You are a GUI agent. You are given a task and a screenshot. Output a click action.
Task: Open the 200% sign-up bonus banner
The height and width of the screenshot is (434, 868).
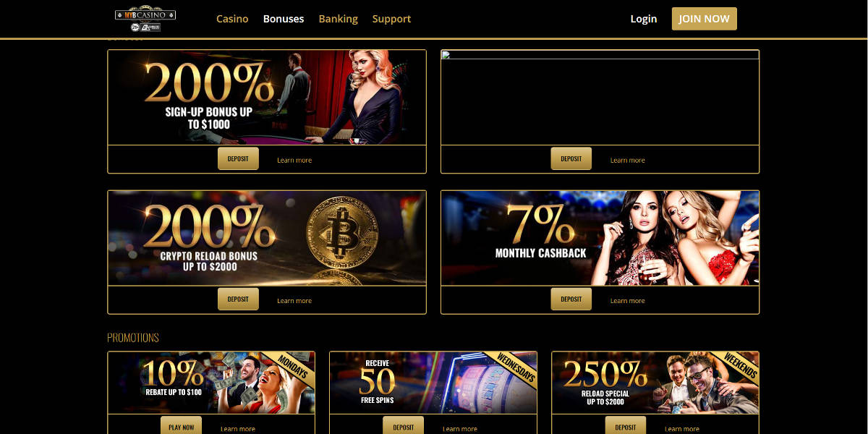point(267,98)
